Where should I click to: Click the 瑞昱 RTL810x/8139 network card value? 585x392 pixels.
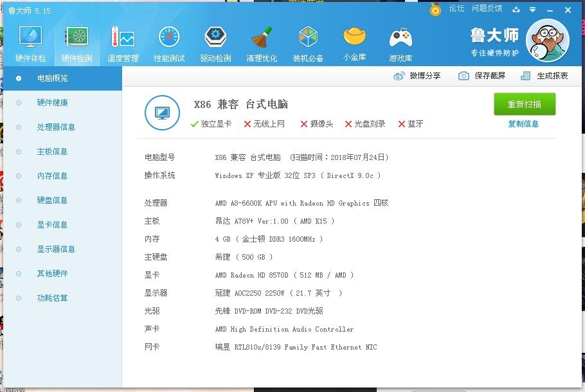[296, 347]
